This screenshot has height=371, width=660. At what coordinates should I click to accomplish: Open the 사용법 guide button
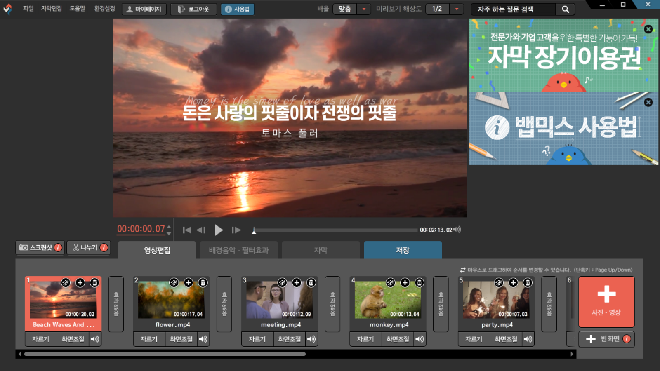(x=237, y=9)
